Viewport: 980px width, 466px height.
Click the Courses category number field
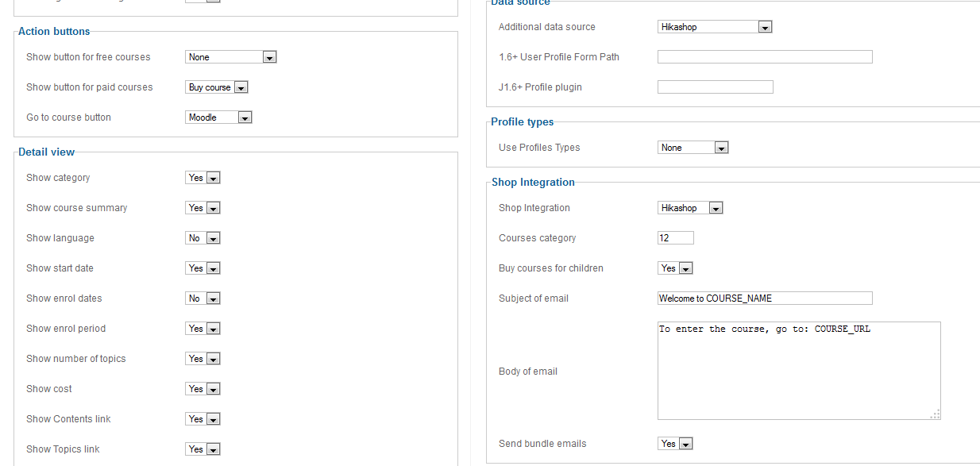coord(675,238)
